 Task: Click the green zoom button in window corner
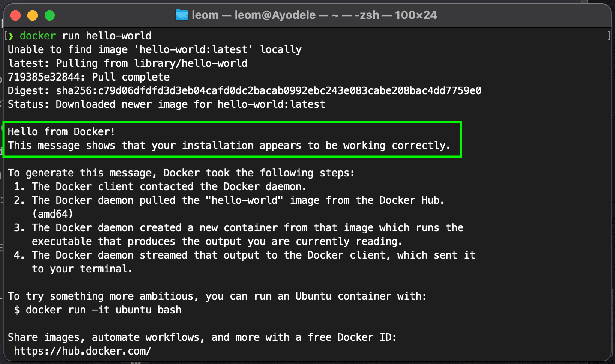tap(50, 15)
